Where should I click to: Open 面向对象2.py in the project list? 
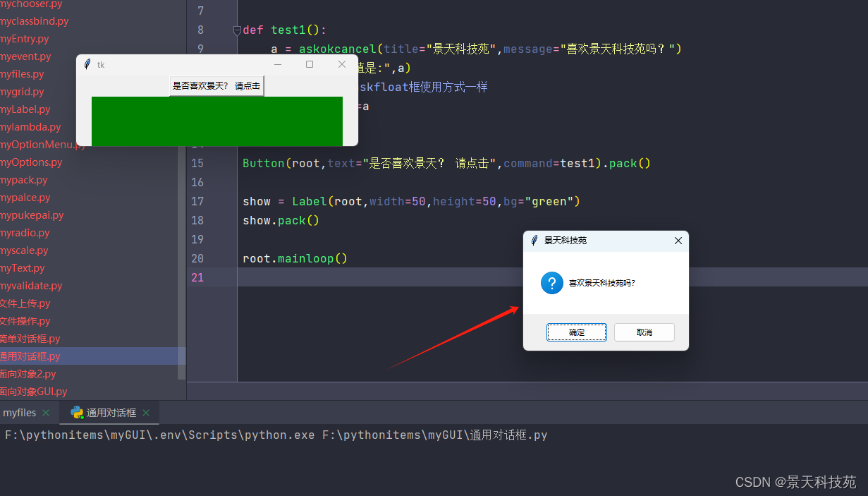pyautogui.click(x=27, y=374)
